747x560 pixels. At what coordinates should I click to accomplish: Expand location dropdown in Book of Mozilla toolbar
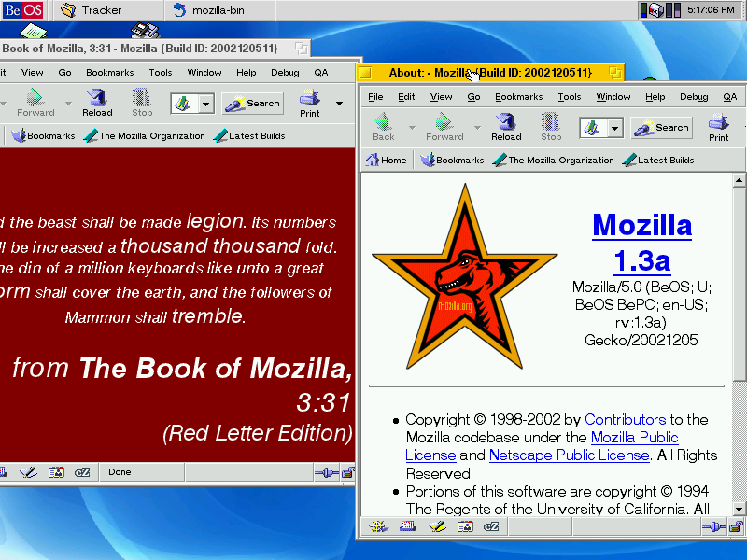[x=205, y=104]
